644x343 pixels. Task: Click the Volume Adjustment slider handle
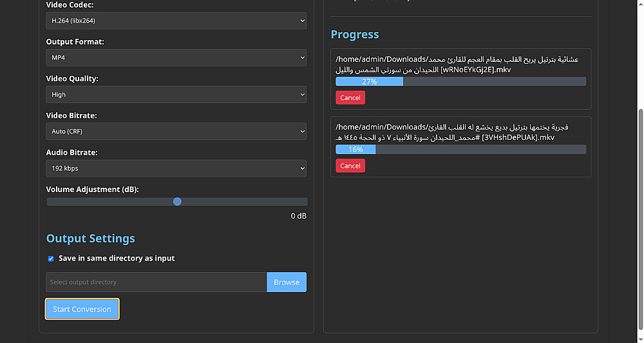[x=177, y=202]
